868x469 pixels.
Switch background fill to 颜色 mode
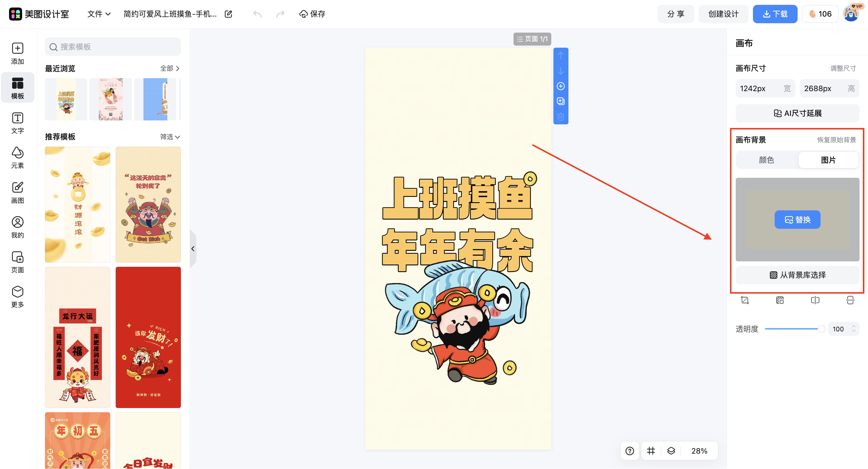pos(766,160)
